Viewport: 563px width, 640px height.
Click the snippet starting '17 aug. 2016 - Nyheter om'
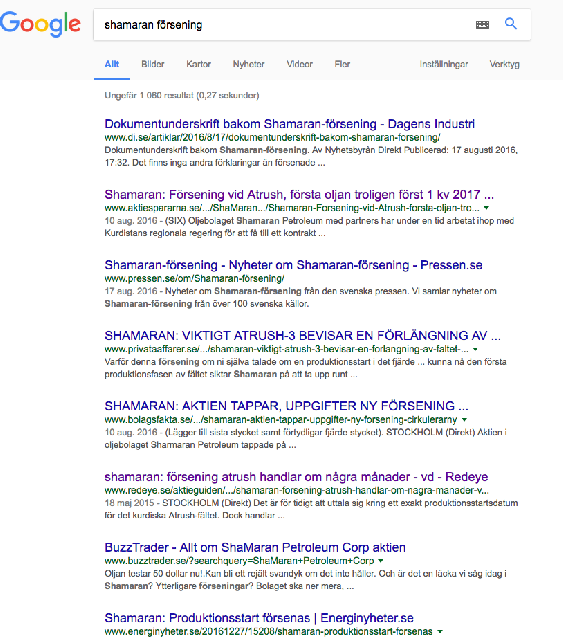(300, 298)
